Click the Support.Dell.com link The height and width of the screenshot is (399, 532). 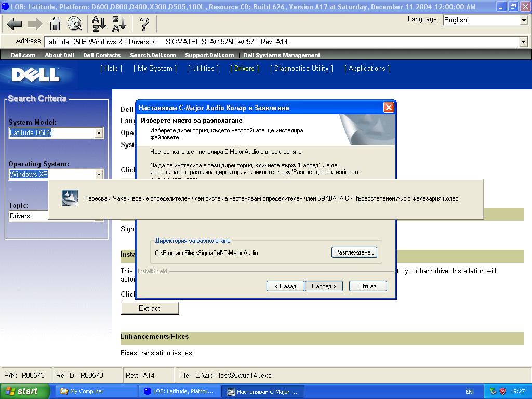209,55
